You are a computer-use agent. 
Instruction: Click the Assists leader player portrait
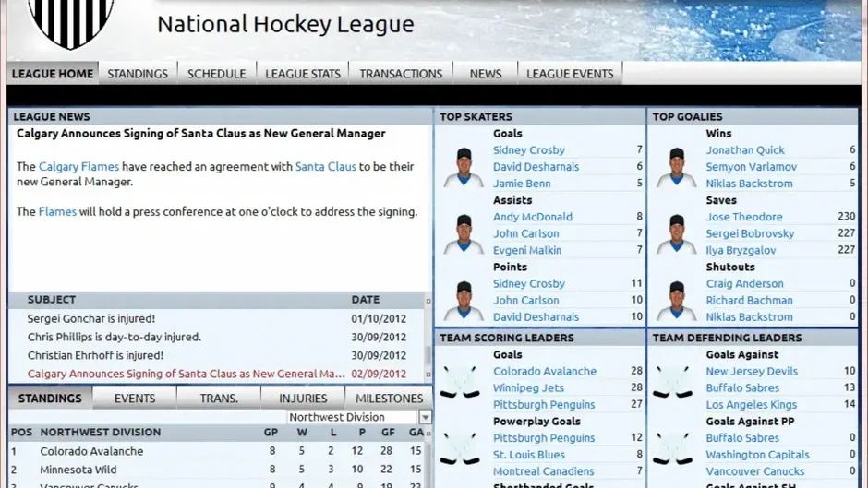click(464, 234)
